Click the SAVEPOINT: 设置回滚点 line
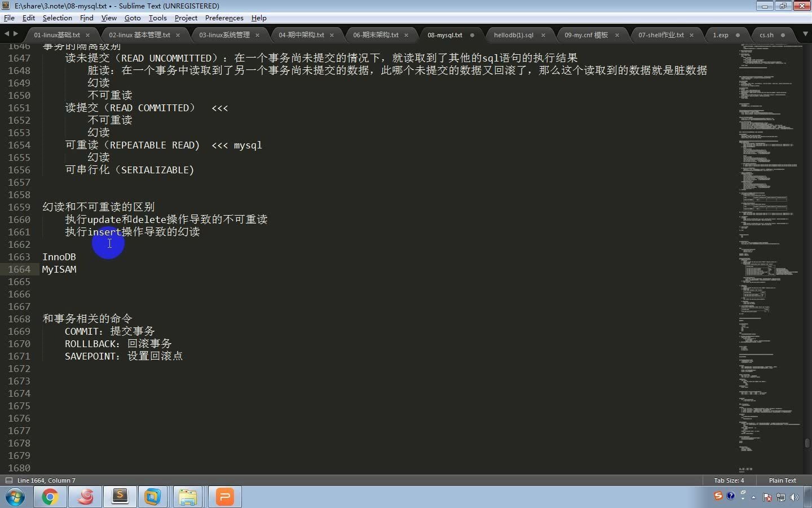The image size is (812, 508). click(124, 356)
